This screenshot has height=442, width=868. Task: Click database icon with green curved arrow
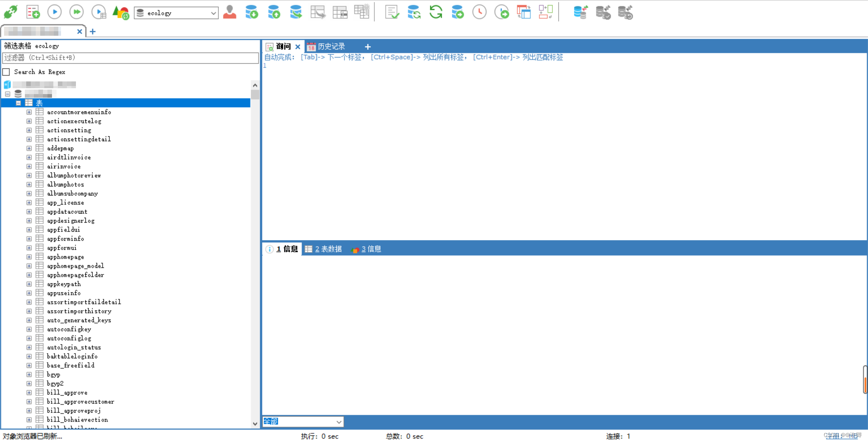(296, 12)
